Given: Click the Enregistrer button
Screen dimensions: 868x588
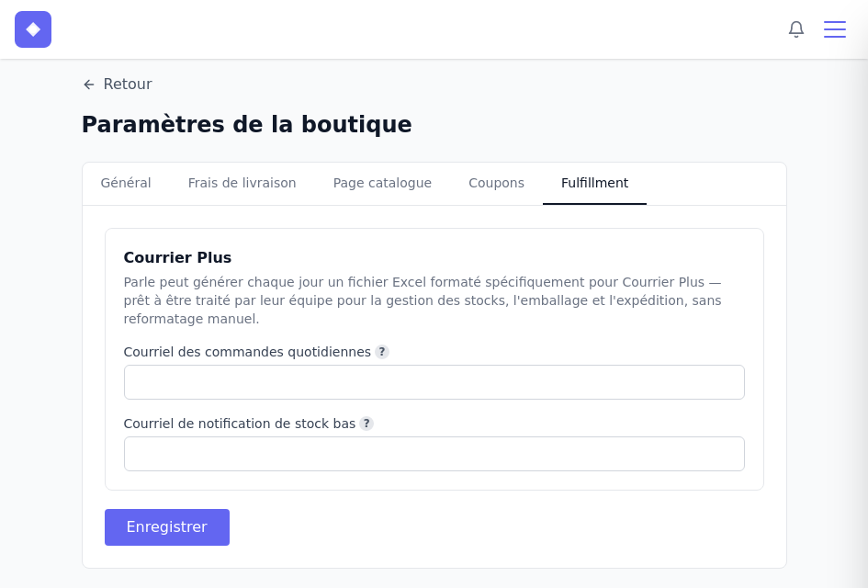Looking at the screenshot, I should click(x=167, y=527).
